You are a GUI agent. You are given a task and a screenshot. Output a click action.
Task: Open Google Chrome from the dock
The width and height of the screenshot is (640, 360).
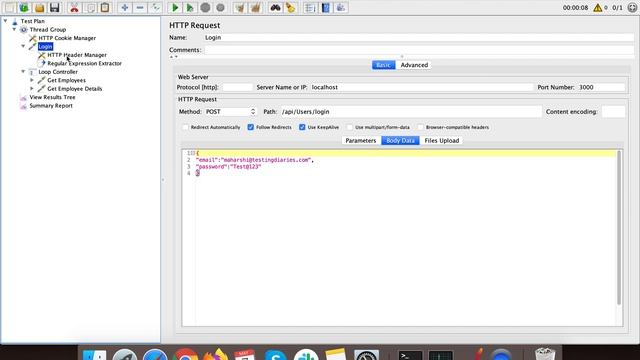(x=186, y=354)
